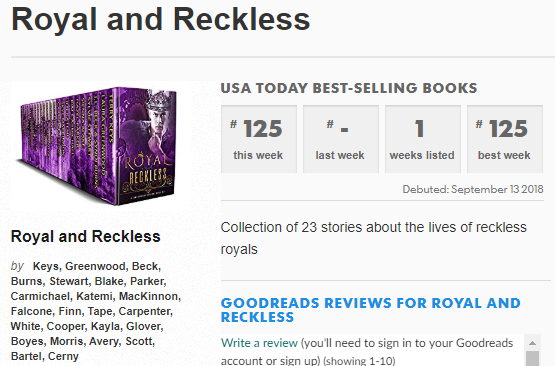Click the Goodreads Reviews heading
The width and height of the screenshot is (555, 366).
[371, 310]
